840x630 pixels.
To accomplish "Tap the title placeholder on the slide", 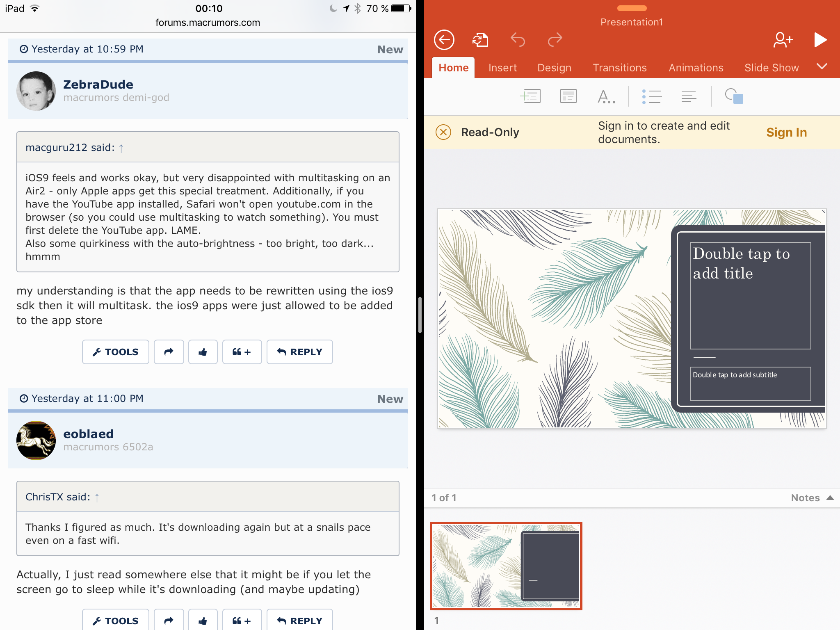I will (x=750, y=296).
